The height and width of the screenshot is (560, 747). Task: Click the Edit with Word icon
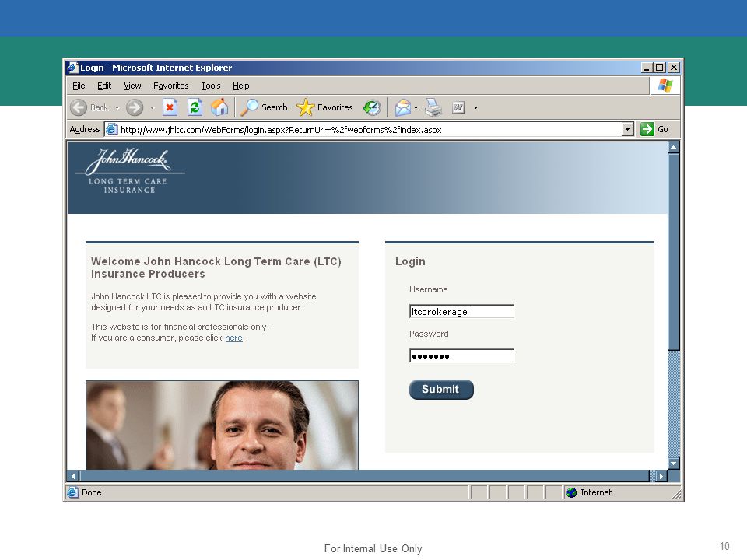click(x=458, y=107)
